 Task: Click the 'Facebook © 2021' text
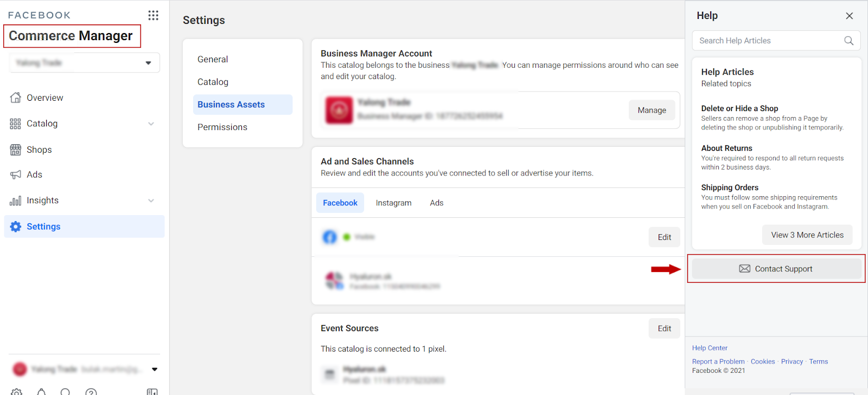tap(718, 371)
